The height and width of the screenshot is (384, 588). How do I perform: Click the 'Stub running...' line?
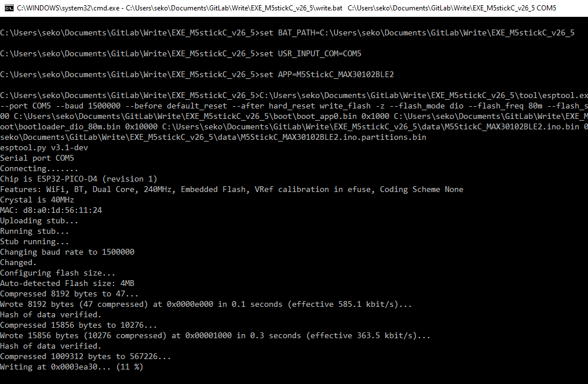pyautogui.click(x=35, y=242)
